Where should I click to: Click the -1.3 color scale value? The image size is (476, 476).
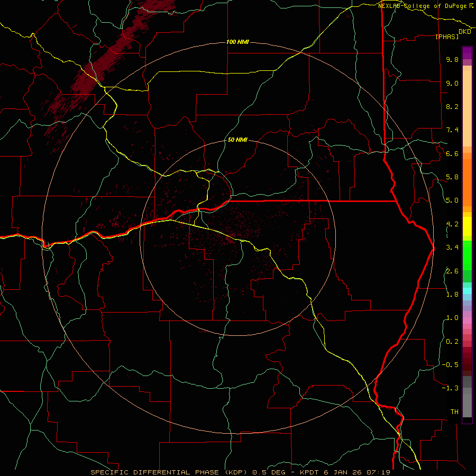(450, 388)
